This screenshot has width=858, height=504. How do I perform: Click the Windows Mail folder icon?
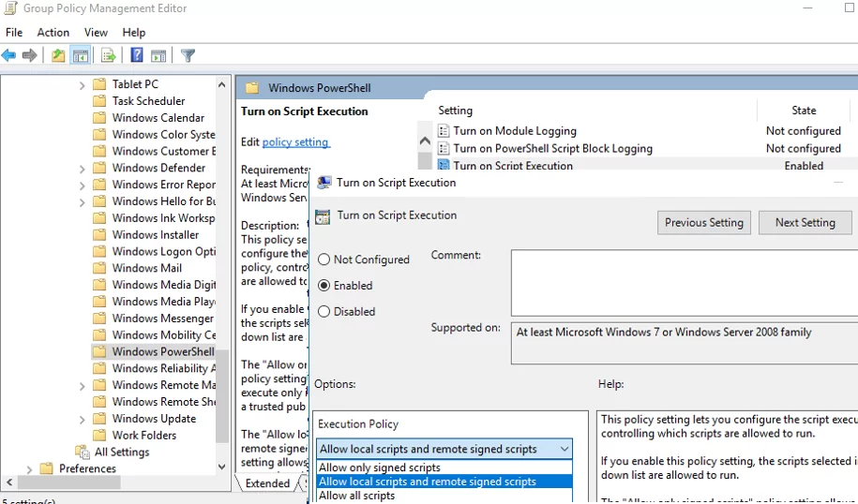(x=99, y=268)
